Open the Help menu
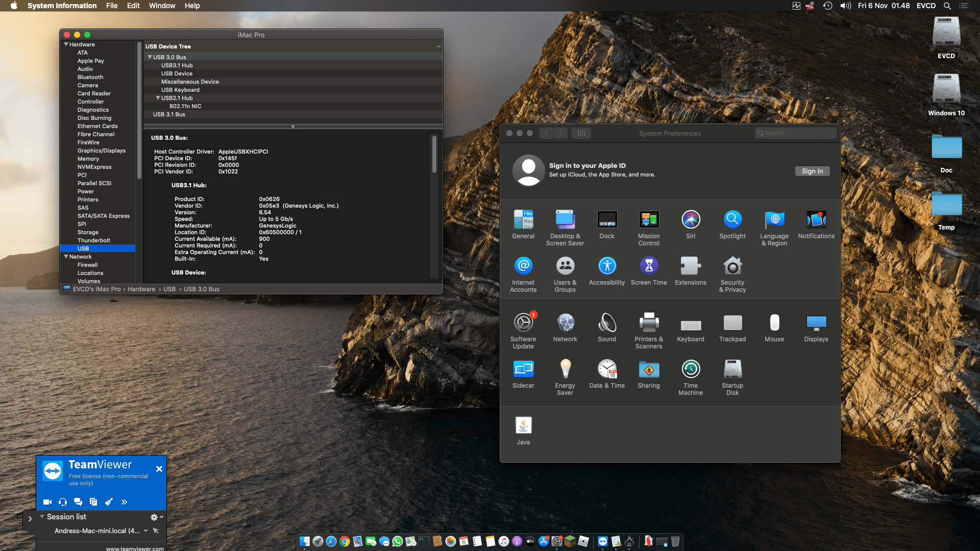Image resolution: width=980 pixels, height=551 pixels. 192,6
